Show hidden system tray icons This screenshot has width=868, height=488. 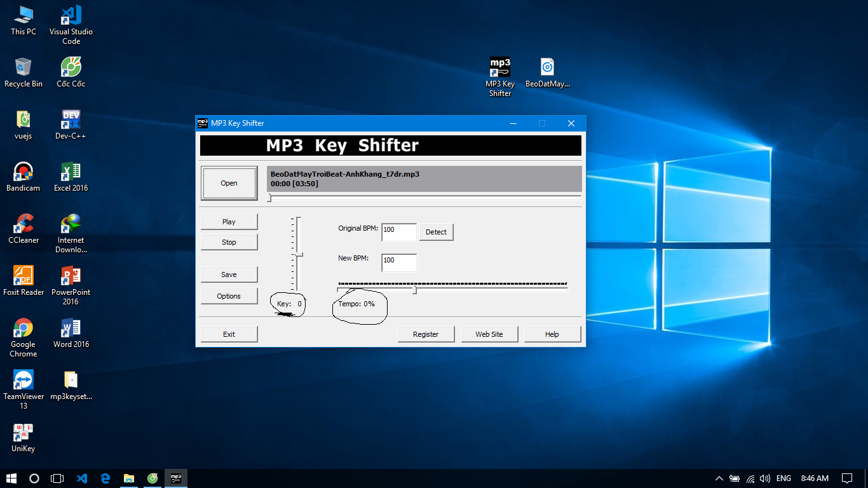[719, 478]
